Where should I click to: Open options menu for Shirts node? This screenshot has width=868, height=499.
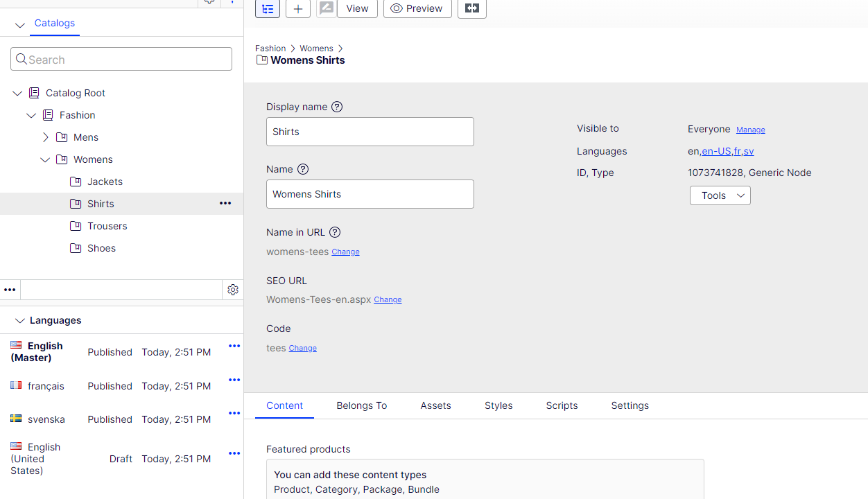[x=225, y=204]
